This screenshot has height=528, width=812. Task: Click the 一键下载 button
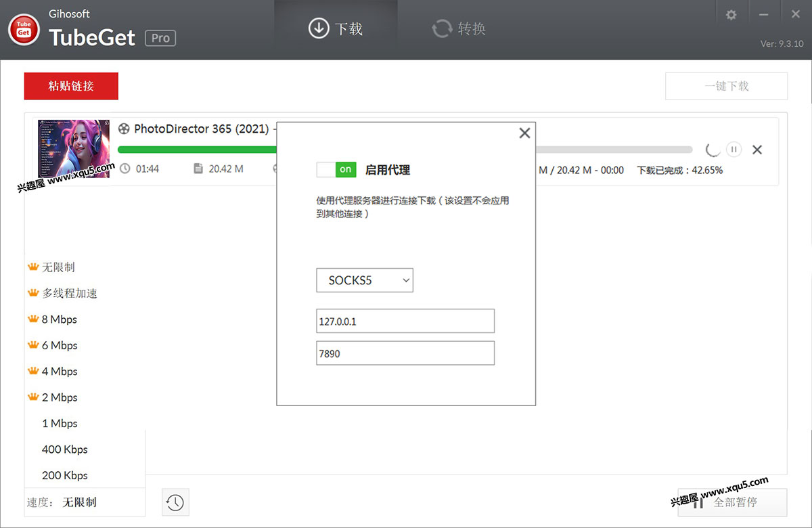tap(727, 86)
